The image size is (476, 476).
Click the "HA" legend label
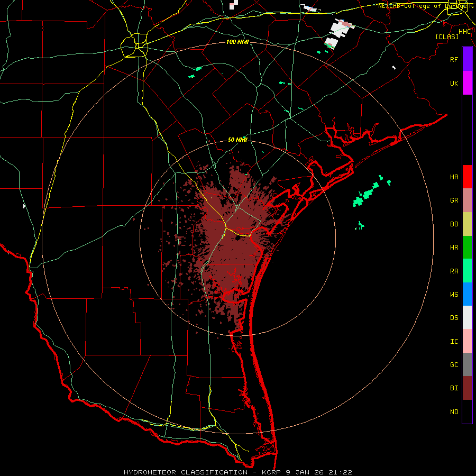454,177
